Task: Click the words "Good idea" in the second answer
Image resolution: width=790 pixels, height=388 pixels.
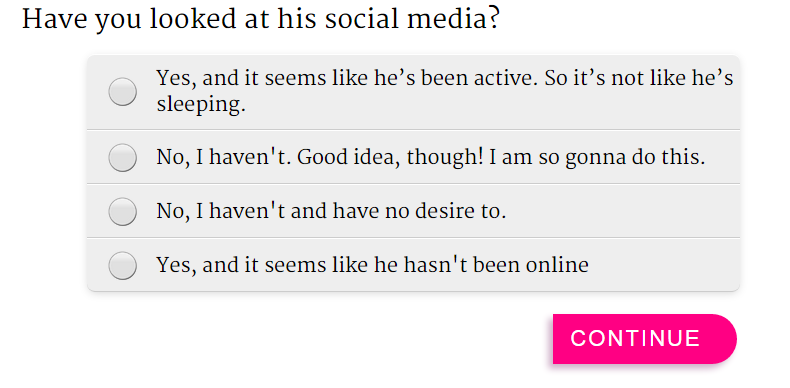Action: [x=345, y=158]
